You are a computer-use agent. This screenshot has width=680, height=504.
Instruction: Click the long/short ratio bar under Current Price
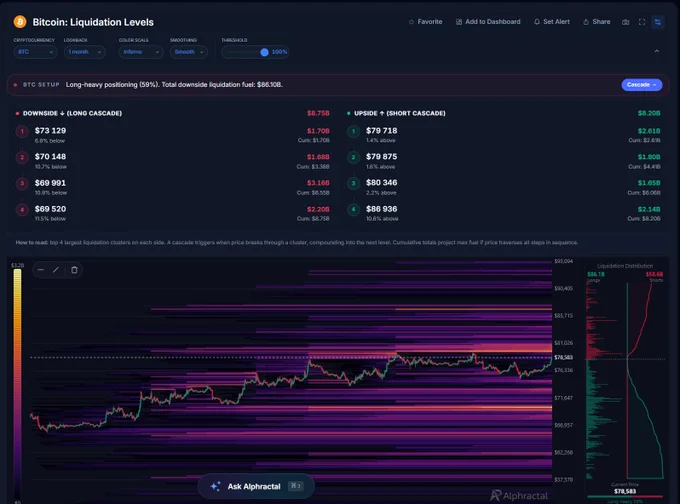(x=625, y=497)
